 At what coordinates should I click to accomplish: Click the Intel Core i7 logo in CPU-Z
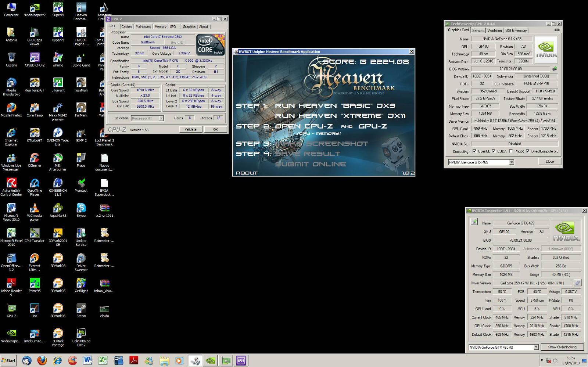click(x=210, y=45)
